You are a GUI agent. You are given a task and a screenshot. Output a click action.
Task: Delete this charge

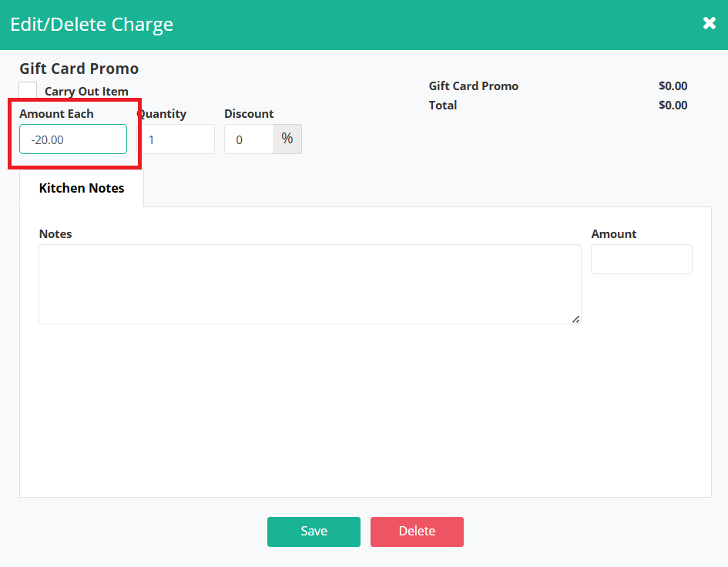[x=417, y=532]
